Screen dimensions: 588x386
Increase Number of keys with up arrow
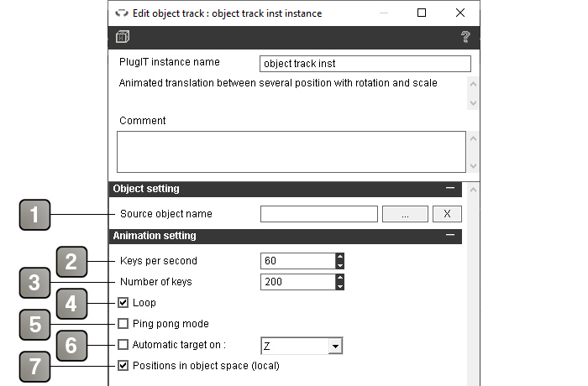click(339, 278)
